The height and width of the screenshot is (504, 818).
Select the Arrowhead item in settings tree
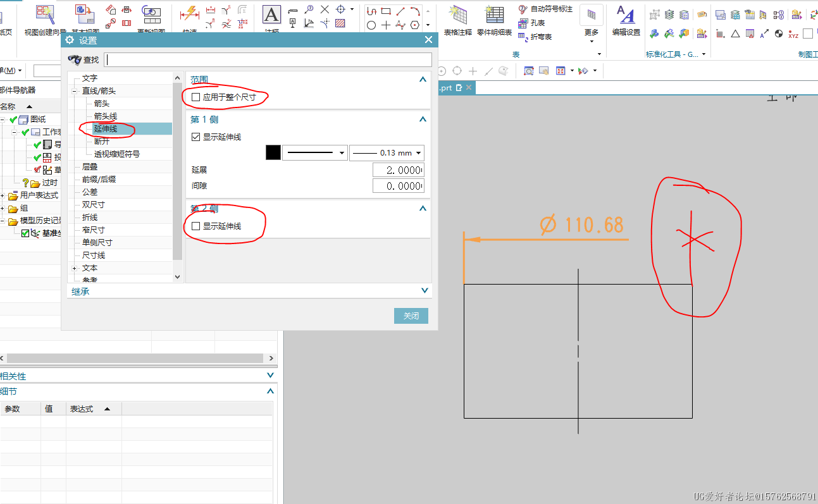[x=101, y=104]
